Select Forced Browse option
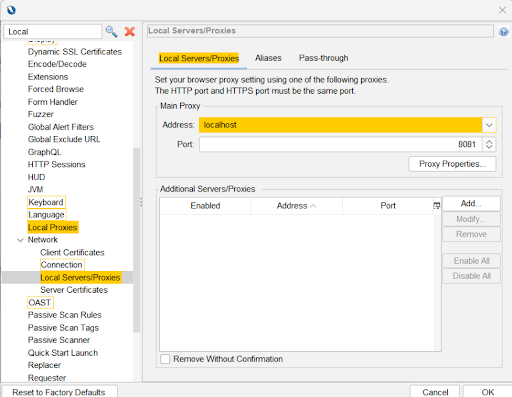The height and width of the screenshot is (397, 512). tap(56, 89)
